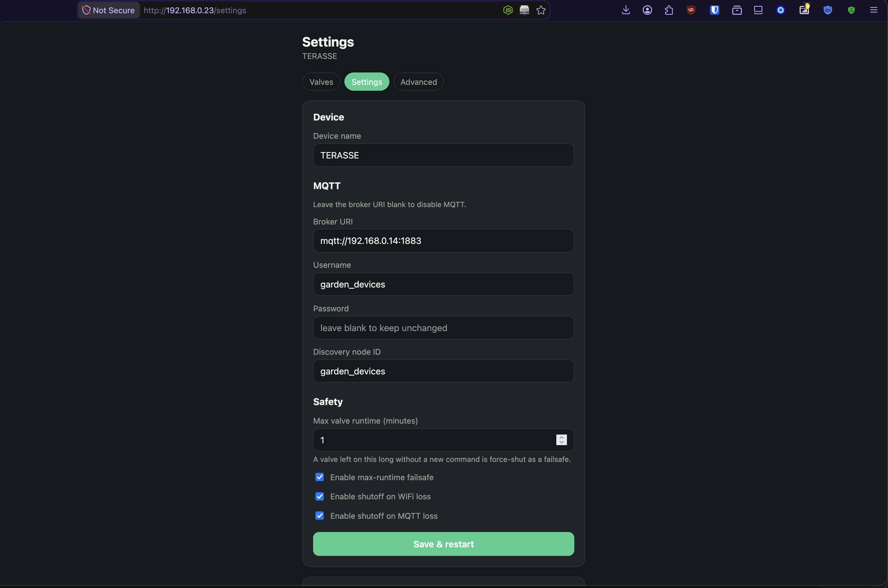The height and width of the screenshot is (588, 888).
Task: Click the uBlock Origin extension icon
Action: click(691, 10)
